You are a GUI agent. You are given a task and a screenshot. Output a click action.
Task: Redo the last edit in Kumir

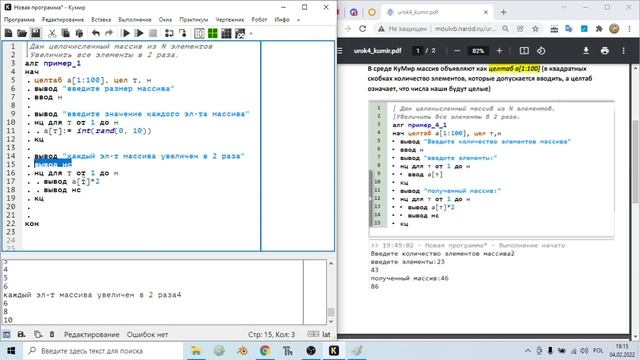point(109,33)
